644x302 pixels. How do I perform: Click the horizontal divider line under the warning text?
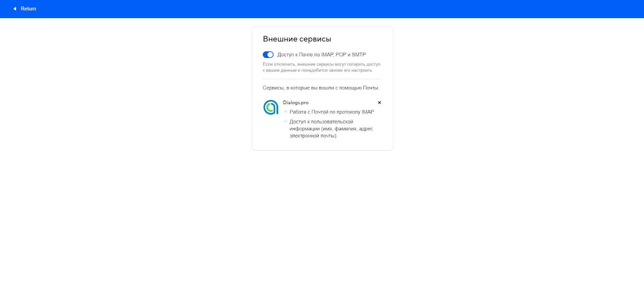pyautogui.click(x=322, y=79)
